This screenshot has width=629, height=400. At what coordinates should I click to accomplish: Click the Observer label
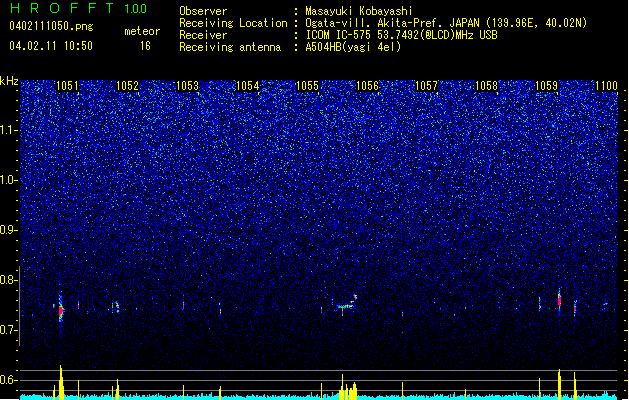[x=203, y=11]
